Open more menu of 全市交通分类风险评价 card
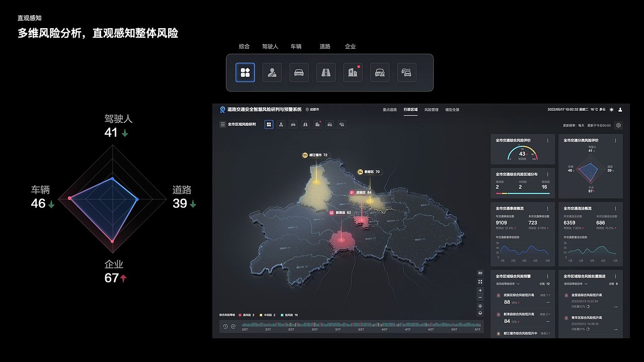 pos(615,141)
